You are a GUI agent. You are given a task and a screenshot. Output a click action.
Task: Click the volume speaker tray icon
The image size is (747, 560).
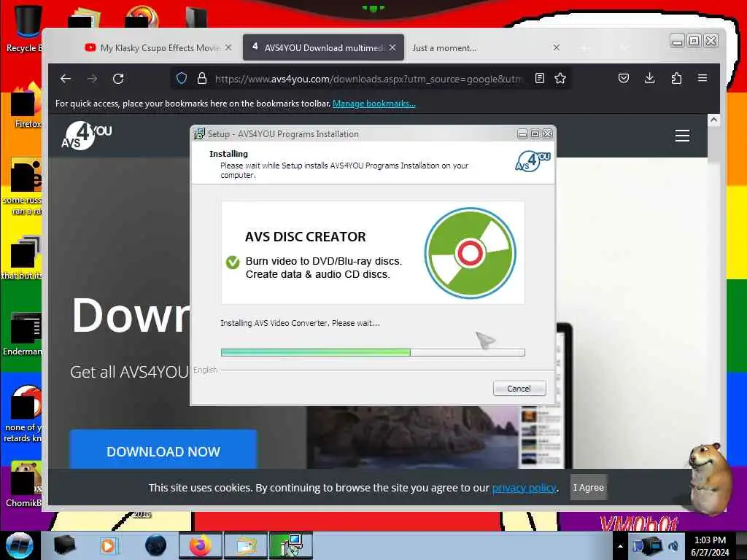coord(673,546)
